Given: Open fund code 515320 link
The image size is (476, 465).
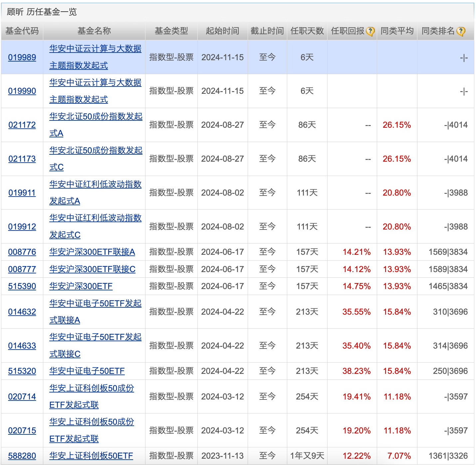Looking at the screenshot, I should click(x=22, y=371).
